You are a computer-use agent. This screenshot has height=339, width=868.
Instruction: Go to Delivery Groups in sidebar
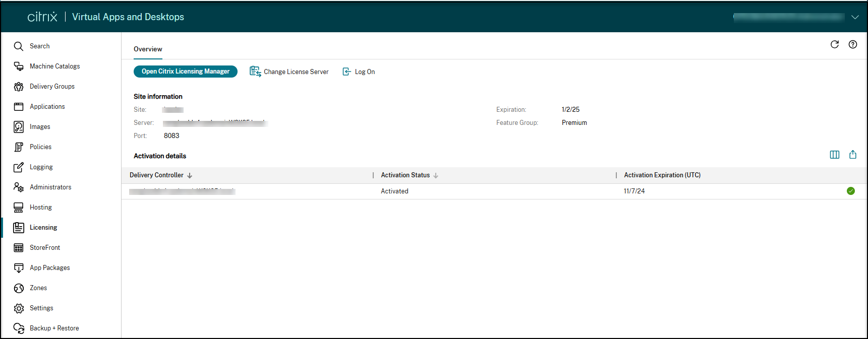pyautogui.click(x=52, y=87)
